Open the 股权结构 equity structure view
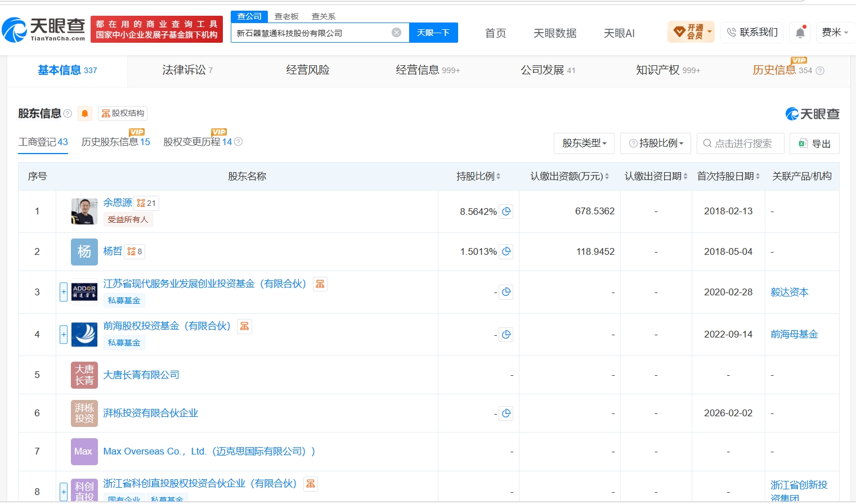 123,114
